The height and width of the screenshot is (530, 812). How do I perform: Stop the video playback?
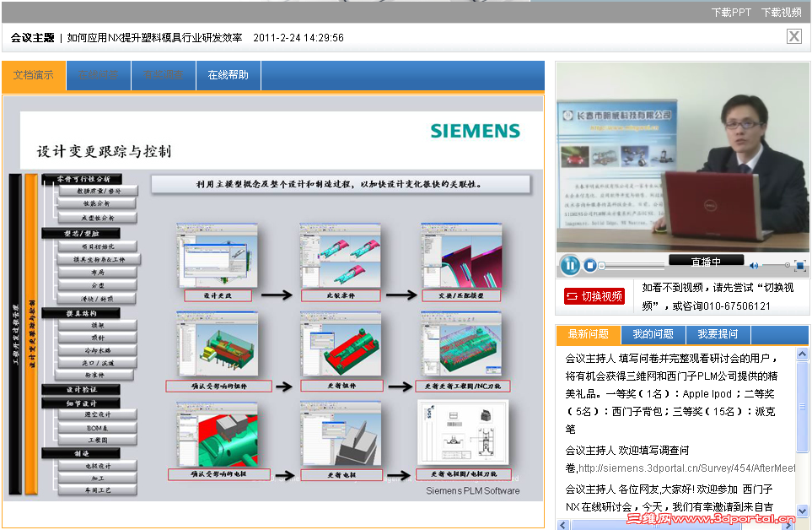click(x=590, y=266)
